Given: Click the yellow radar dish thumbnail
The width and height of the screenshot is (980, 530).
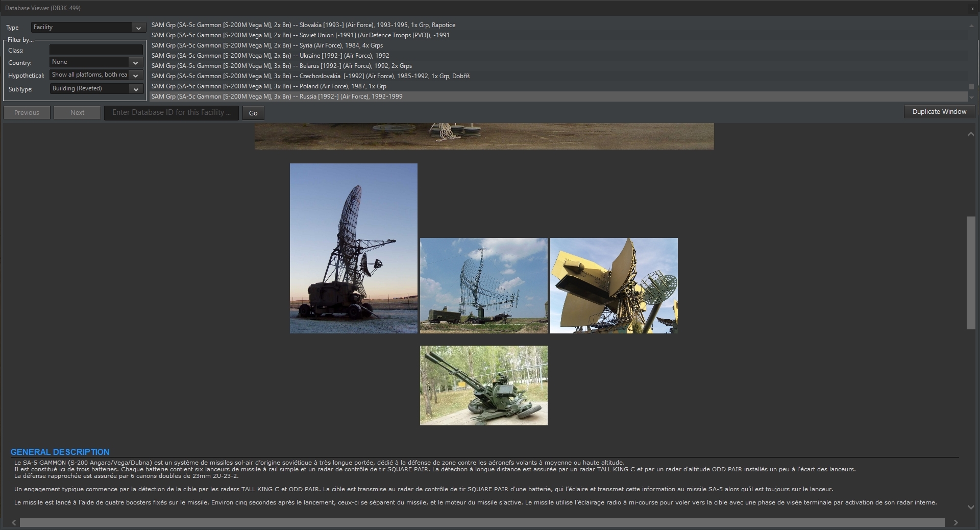Looking at the screenshot, I should pos(614,285).
